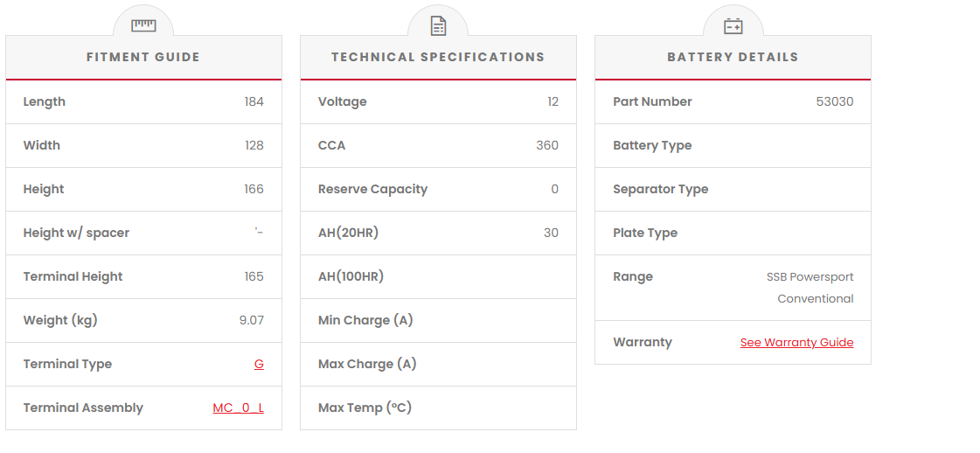Click the AH(20HR) value 30
980x453 pixels.
(x=551, y=233)
